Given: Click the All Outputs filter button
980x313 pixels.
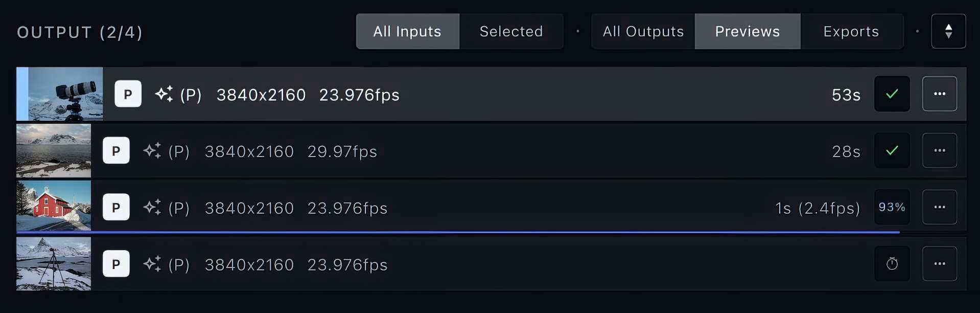Looking at the screenshot, I should pos(643,31).
